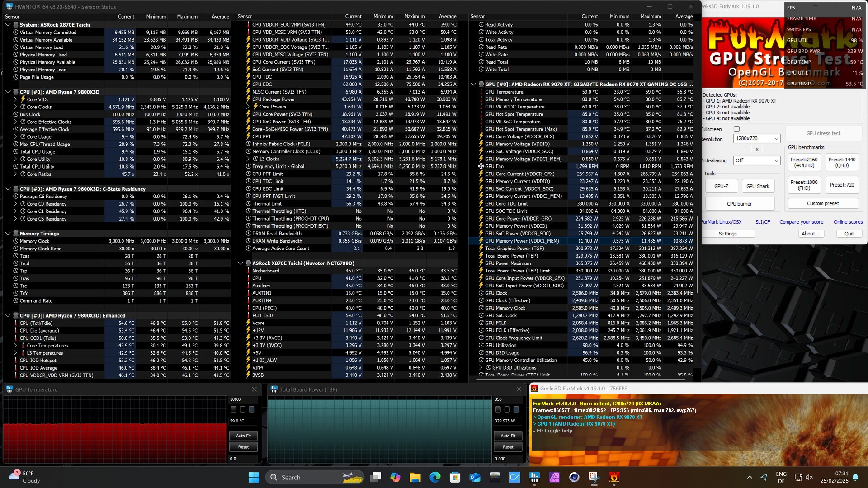Click the Windows Start button

[254, 477]
